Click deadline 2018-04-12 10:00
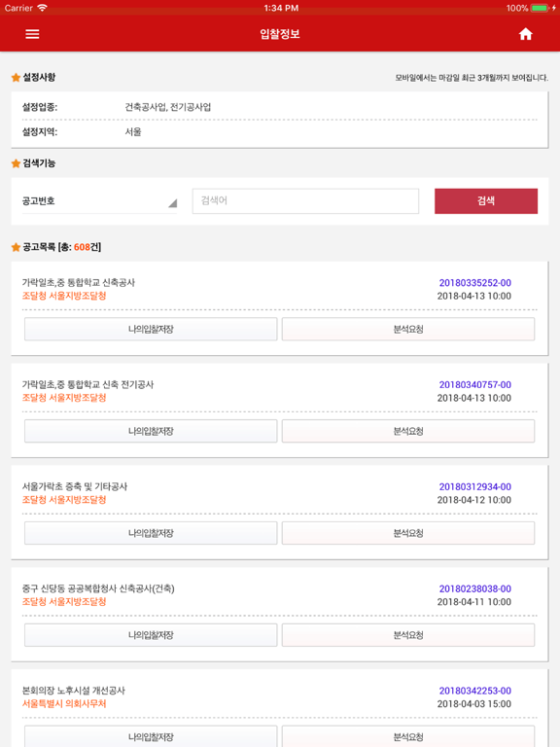 pos(473,500)
